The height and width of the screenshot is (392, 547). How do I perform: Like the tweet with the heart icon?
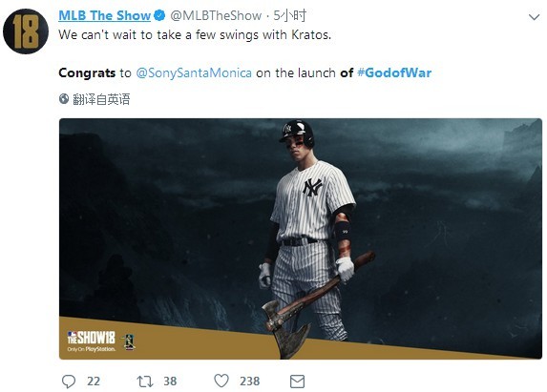[x=221, y=381]
